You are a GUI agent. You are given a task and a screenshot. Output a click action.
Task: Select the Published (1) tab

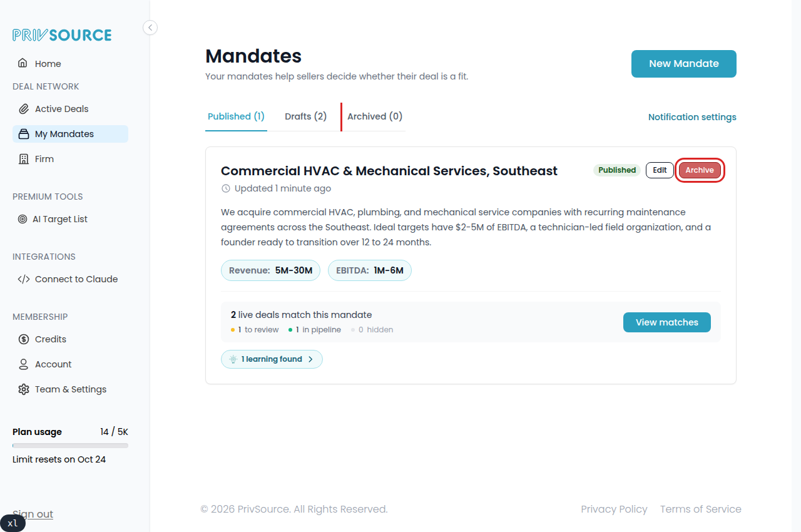236,116
